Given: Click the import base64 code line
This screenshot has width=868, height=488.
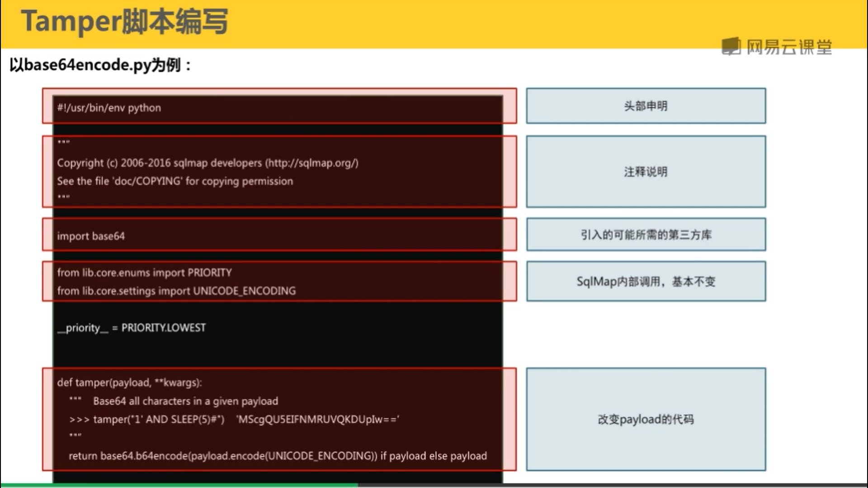Looking at the screenshot, I should click(91, 236).
